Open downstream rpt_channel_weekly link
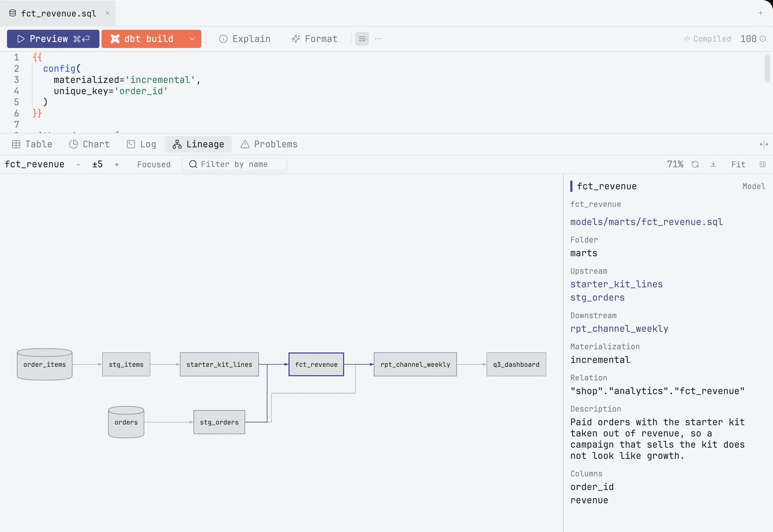 (x=619, y=329)
